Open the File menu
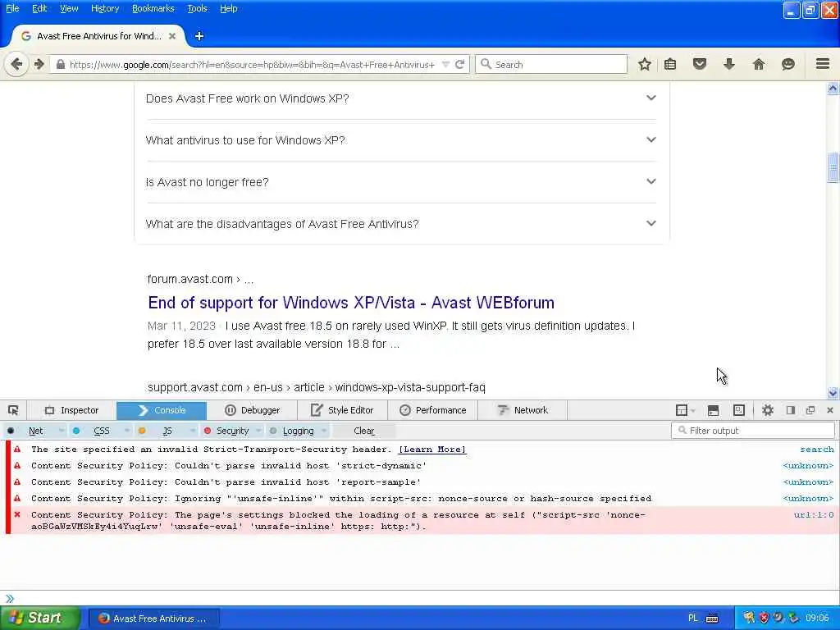 pyautogui.click(x=12, y=8)
